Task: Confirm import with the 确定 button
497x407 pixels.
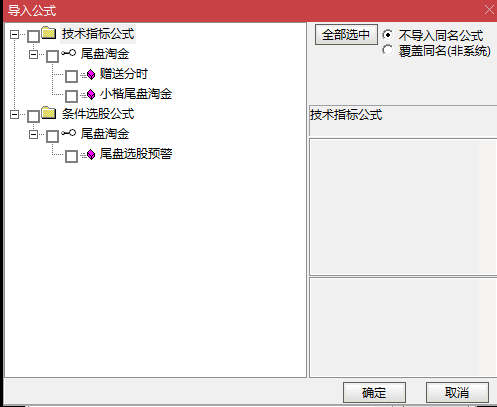Action: click(374, 392)
